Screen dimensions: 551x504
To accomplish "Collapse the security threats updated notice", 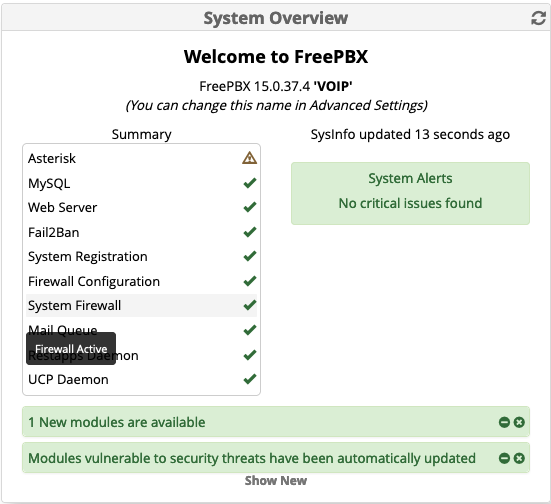I will pos(504,458).
